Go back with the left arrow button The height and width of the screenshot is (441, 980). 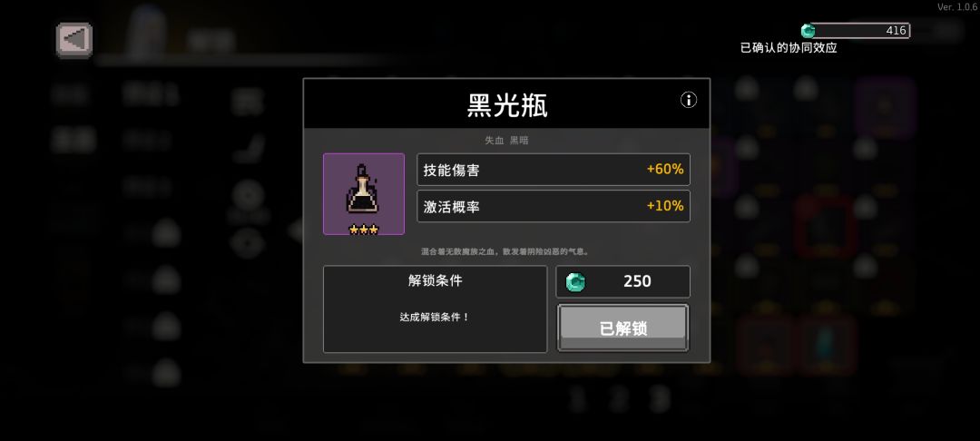tap(74, 40)
